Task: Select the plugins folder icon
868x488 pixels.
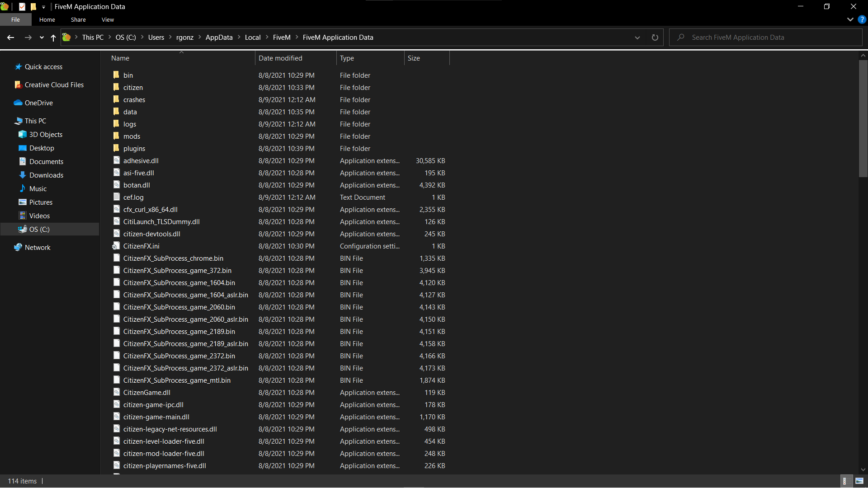Action: (116, 148)
